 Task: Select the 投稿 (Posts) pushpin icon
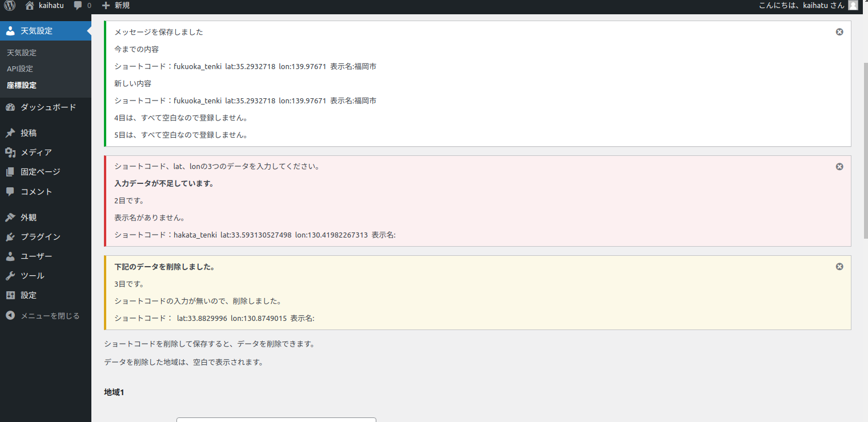10,132
